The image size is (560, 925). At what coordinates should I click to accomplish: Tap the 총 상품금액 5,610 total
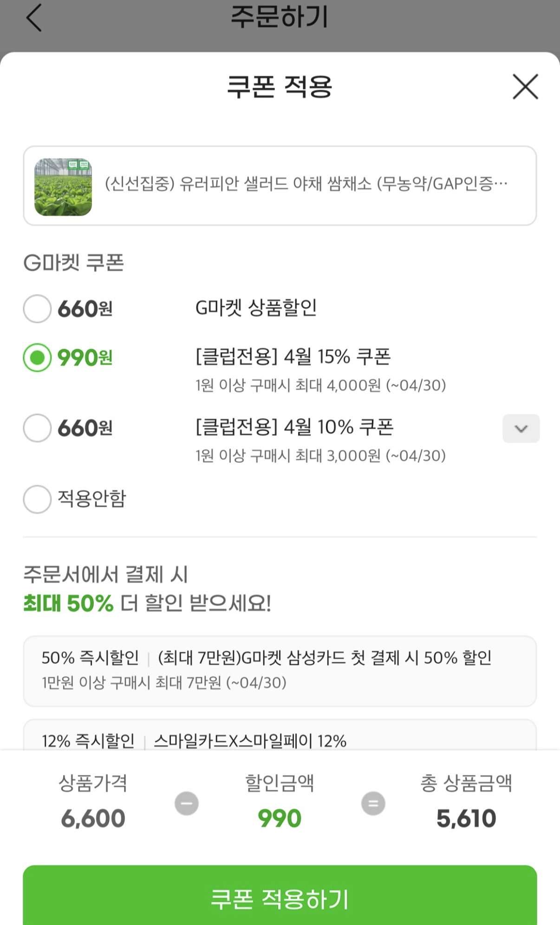click(x=466, y=818)
